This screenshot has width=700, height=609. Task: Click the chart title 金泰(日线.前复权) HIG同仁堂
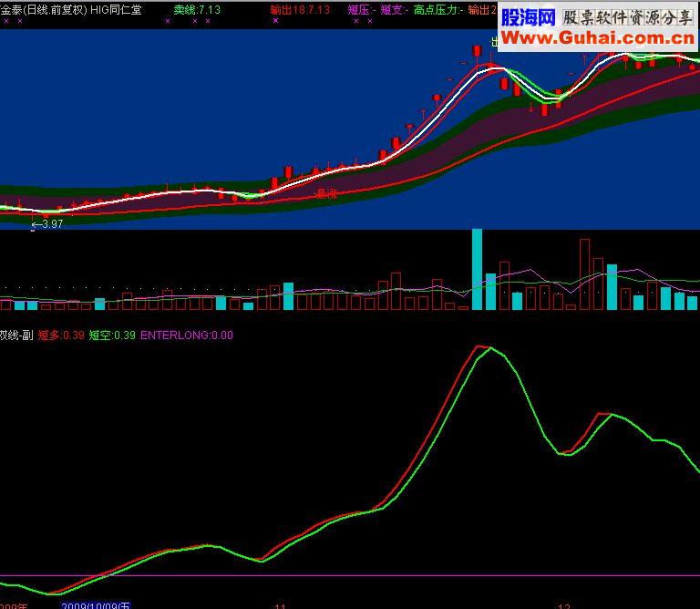(x=70, y=9)
